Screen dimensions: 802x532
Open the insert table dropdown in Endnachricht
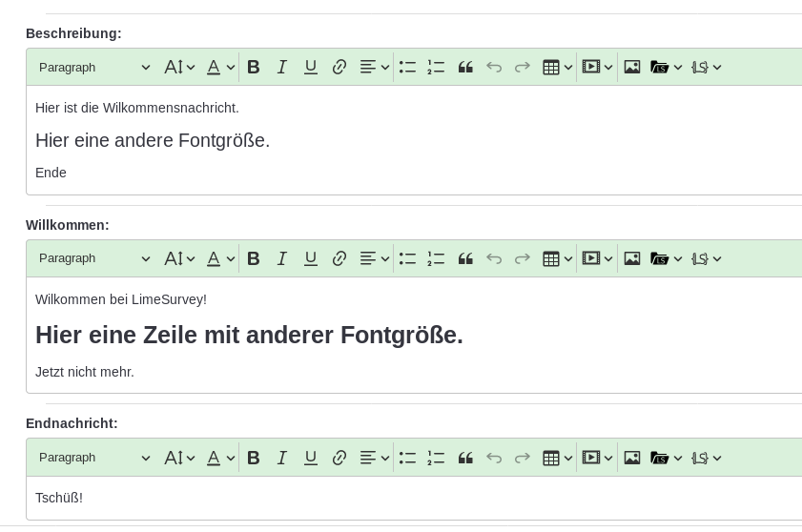[x=557, y=458]
